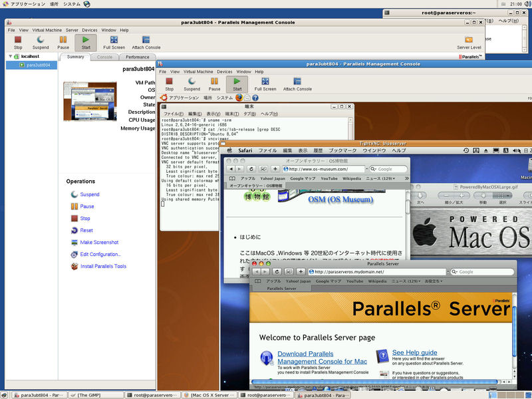532x399 pixels.
Task: Click URL field showing paraserveros.mydomain.net
Action: click(376, 272)
